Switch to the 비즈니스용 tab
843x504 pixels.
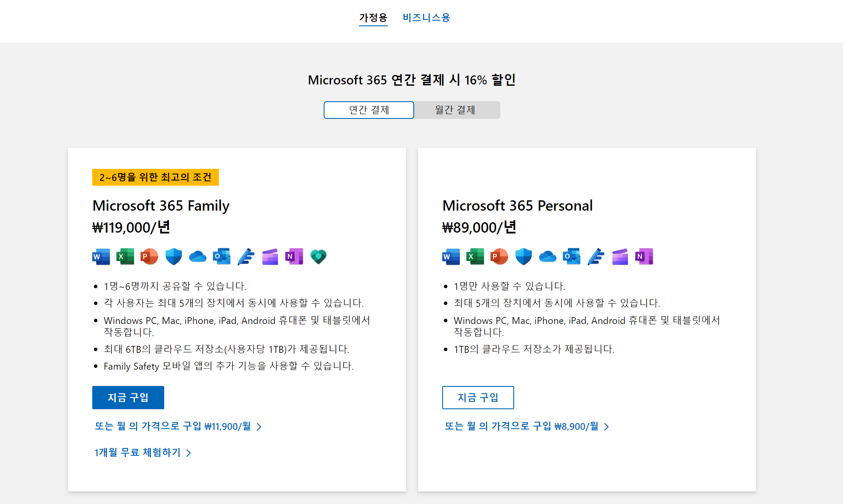coord(426,18)
